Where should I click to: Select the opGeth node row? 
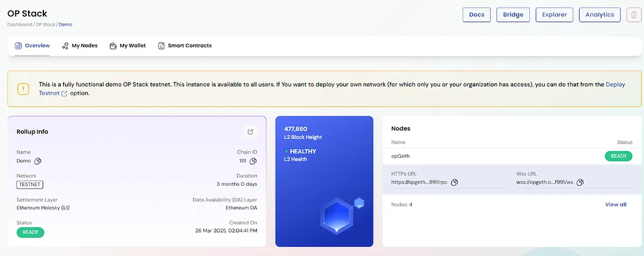tap(511, 156)
